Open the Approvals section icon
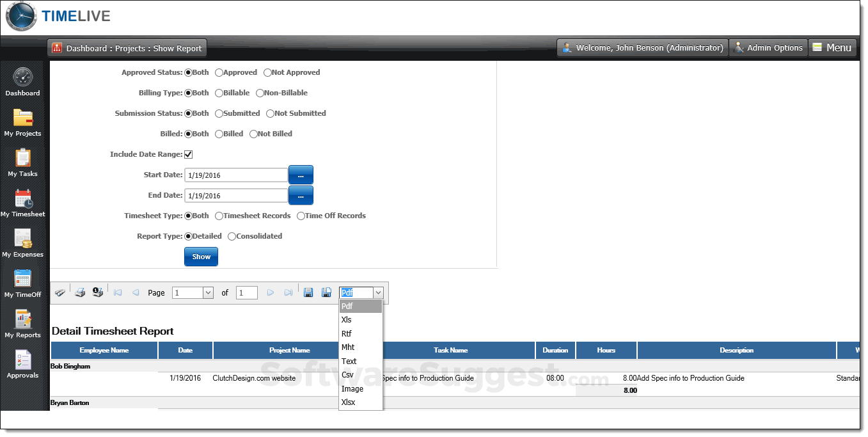 pyautogui.click(x=23, y=363)
